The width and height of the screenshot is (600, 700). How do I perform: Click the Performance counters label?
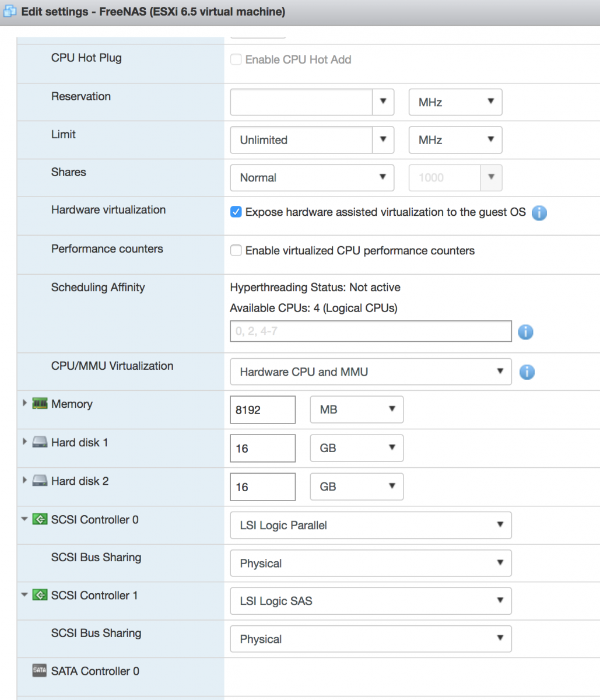(x=107, y=249)
